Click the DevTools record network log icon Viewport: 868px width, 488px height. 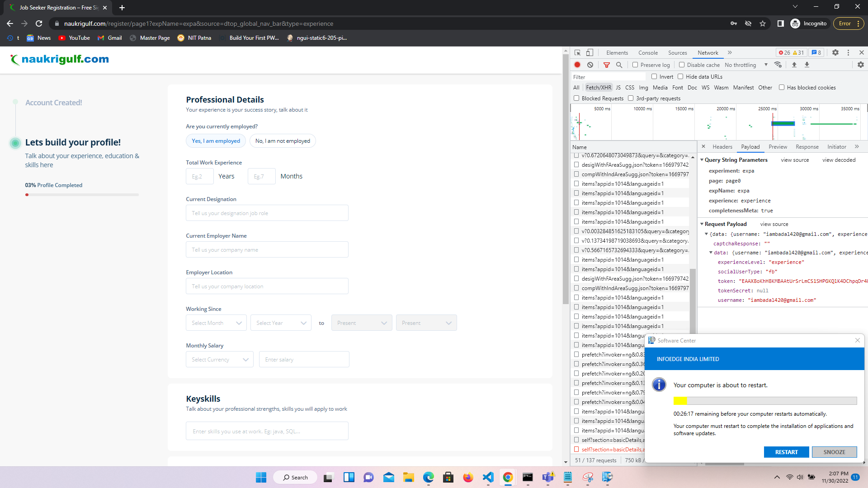(x=577, y=65)
